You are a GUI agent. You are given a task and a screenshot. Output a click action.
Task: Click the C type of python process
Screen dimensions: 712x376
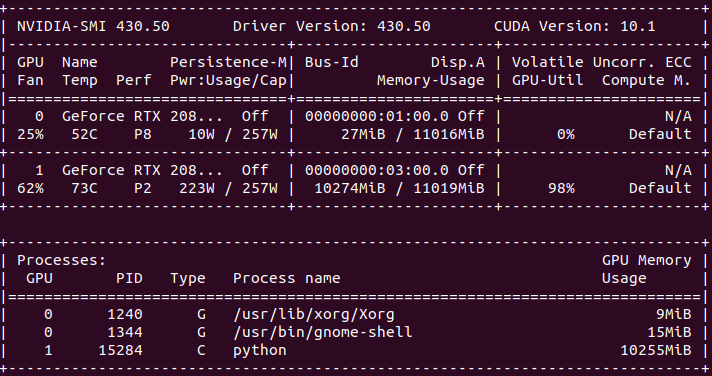click(201, 350)
